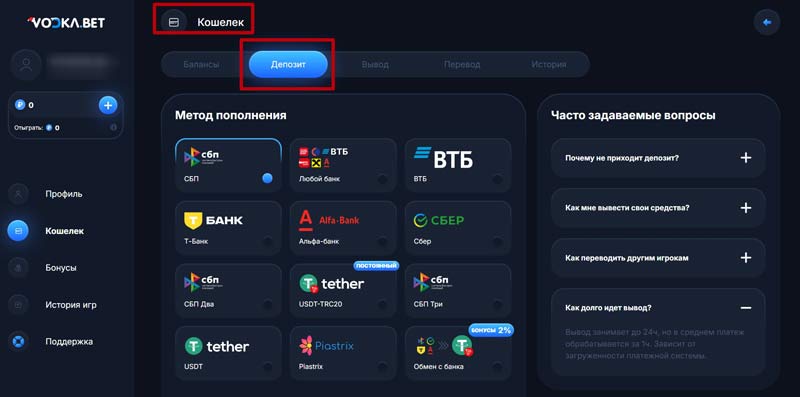Click the user avatar icon
Viewport: 800px width, 397px height.
point(26,64)
